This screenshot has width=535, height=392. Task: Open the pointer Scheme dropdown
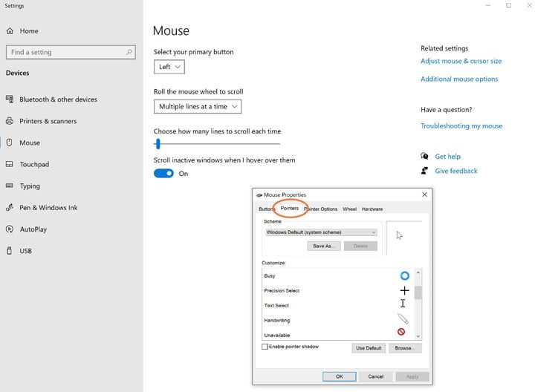click(321, 232)
